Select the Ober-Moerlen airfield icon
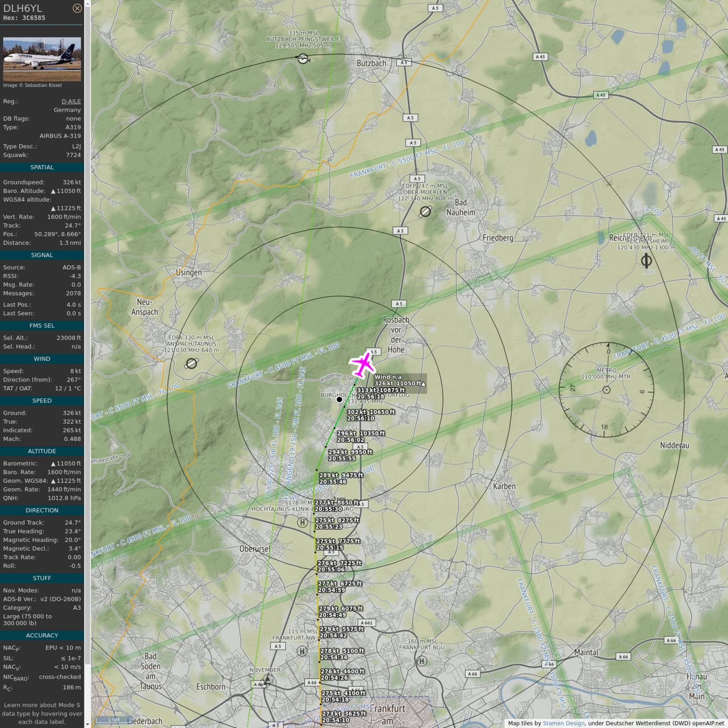The image size is (728, 728). (x=425, y=212)
